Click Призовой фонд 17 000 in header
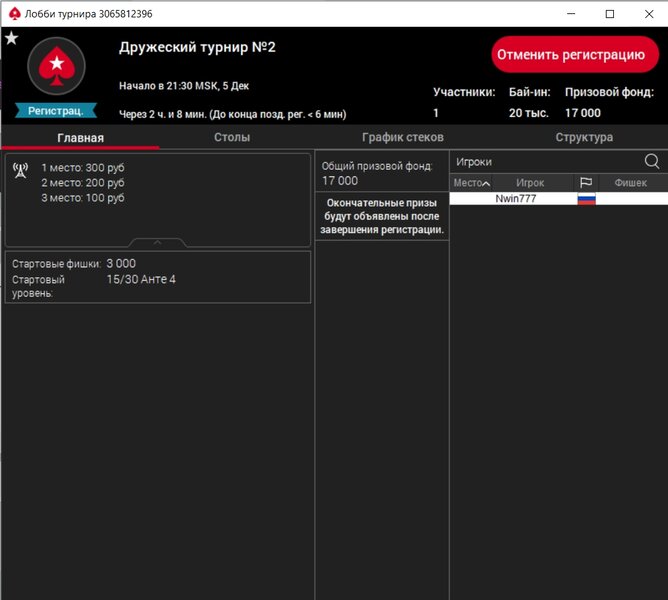 583,113
